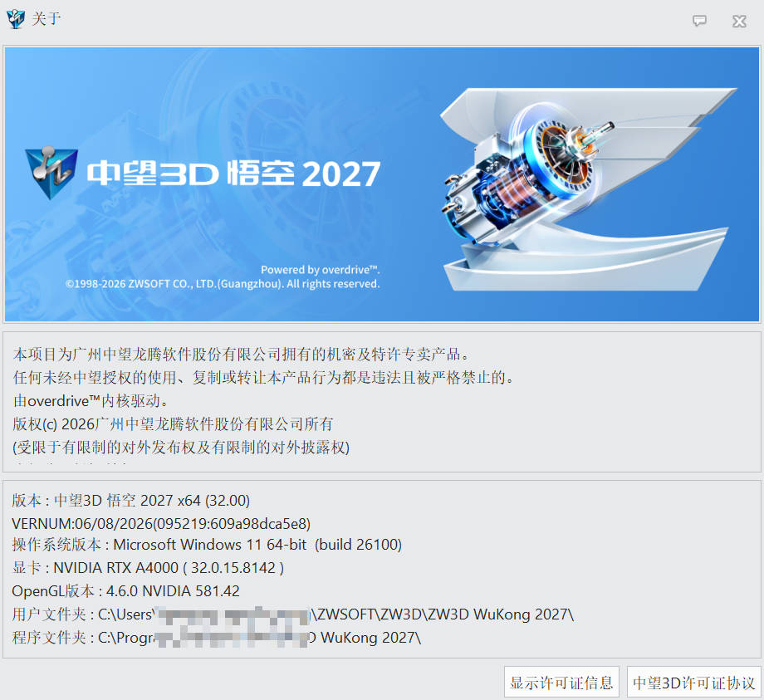Viewport: 764px width, 700px height.
Task: Select the 操作系统版本 Windows 11 line
Action: [207, 545]
